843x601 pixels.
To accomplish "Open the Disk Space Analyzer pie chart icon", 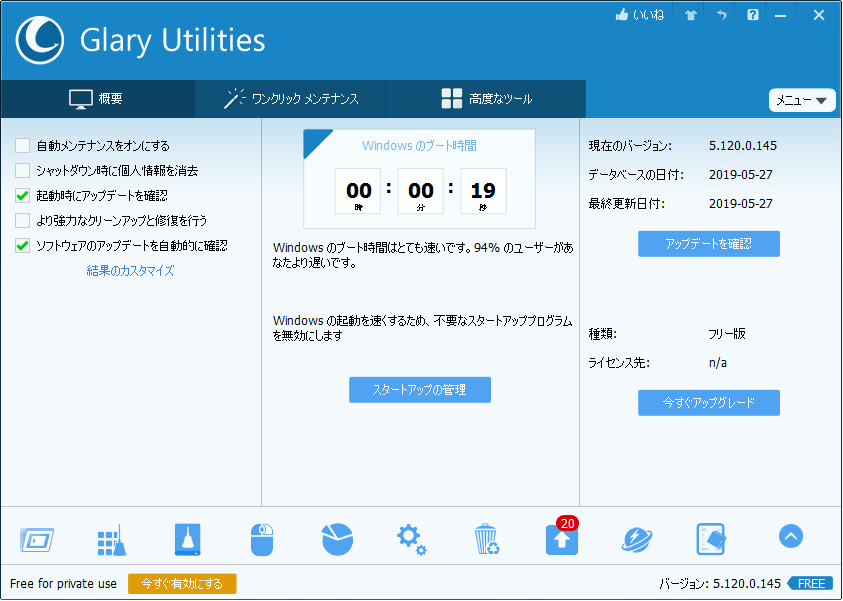I will point(337,540).
